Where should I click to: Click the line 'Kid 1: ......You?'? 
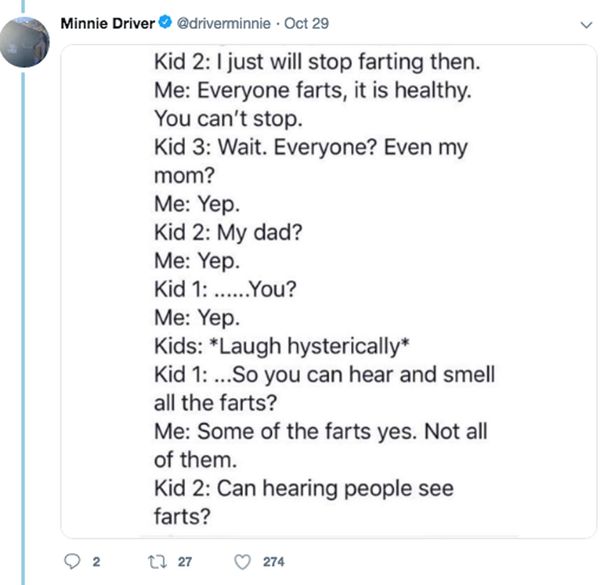pos(225,289)
